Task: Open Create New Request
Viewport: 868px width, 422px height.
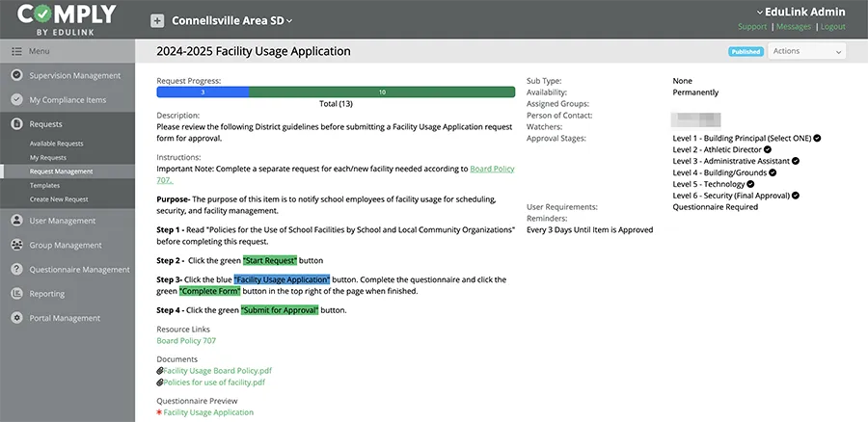Action: pyautogui.click(x=59, y=199)
